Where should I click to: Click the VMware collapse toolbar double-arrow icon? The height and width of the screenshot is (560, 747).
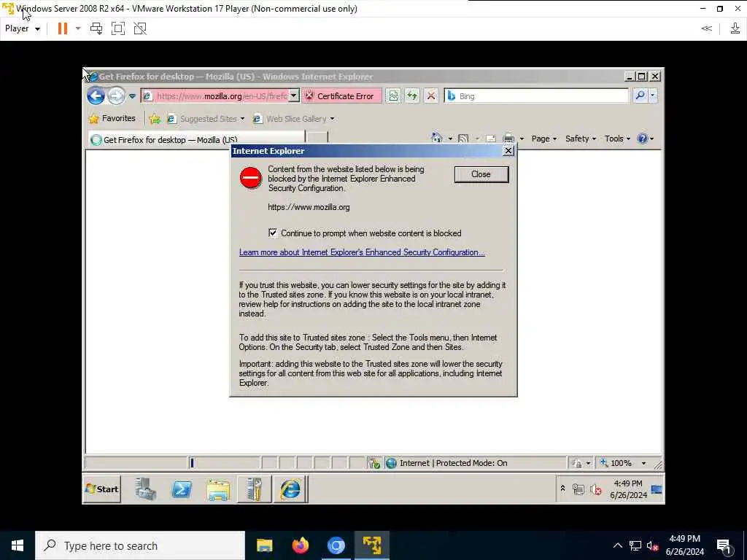coord(706,28)
